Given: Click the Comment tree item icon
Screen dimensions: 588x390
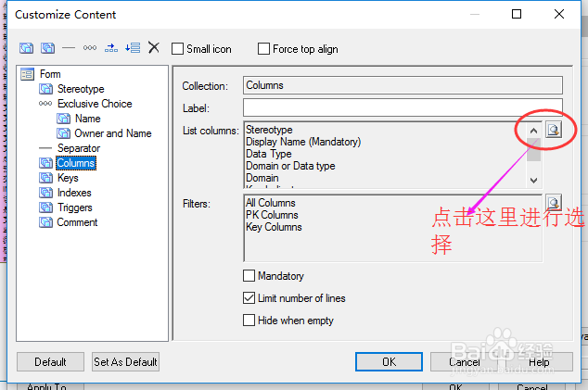Looking at the screenshot, I should pyautogui.click(x=45, y=222).
